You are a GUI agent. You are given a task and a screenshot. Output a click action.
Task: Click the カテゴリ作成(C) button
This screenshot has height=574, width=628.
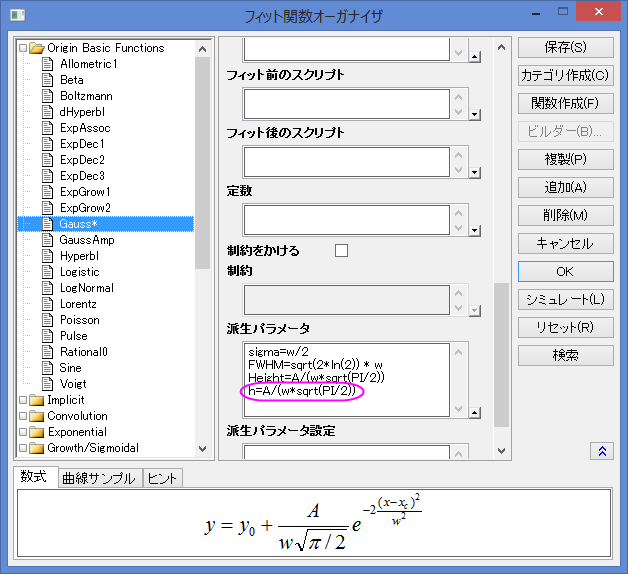tap(566, 75)
